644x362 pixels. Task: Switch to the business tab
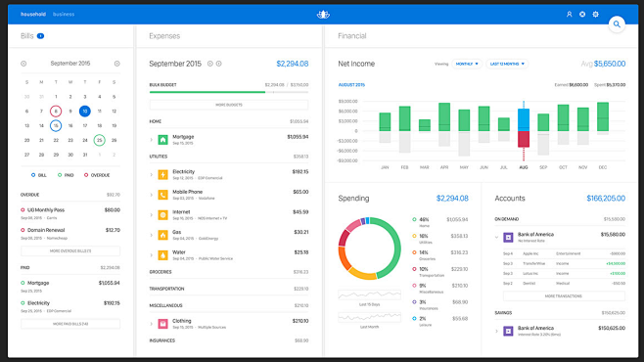pyautogui.click(x=64, y=15)
